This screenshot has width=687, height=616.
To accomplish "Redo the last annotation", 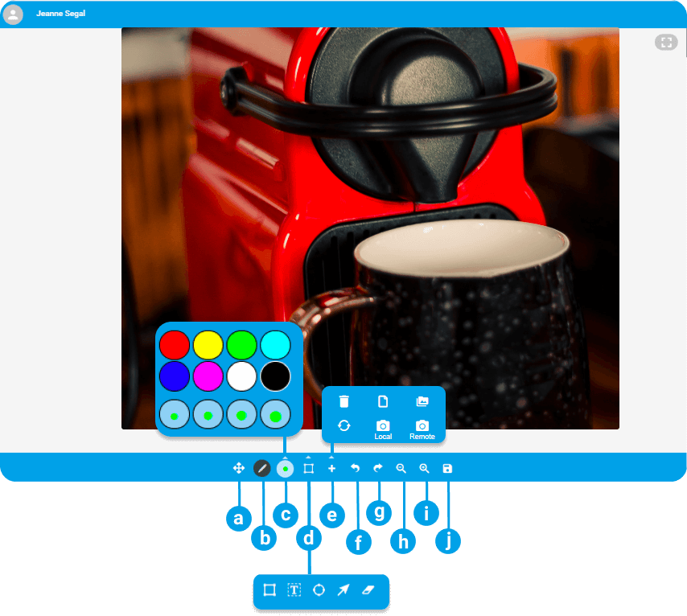I will (377, 468).
